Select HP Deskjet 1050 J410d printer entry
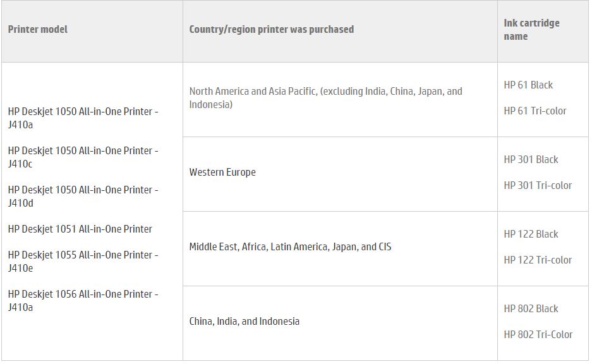This screenshot has height=364, width=592. [x=83, y=197]
